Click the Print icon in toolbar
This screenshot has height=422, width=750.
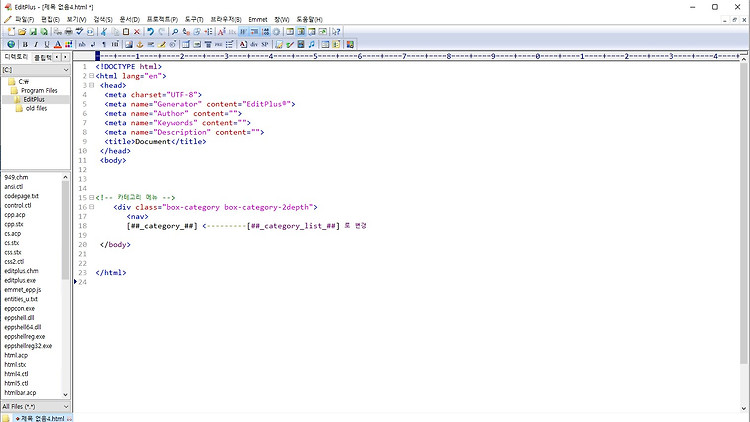[68, 32]
